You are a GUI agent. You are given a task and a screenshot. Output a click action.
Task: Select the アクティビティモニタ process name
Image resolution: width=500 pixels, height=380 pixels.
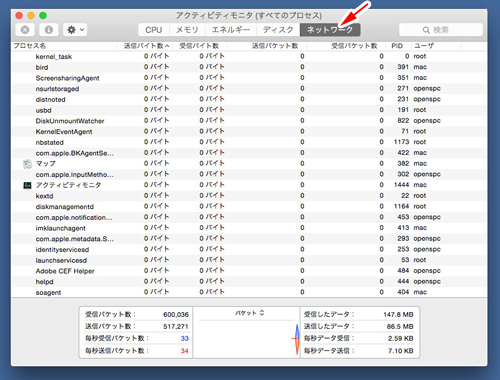coord(68,185)
